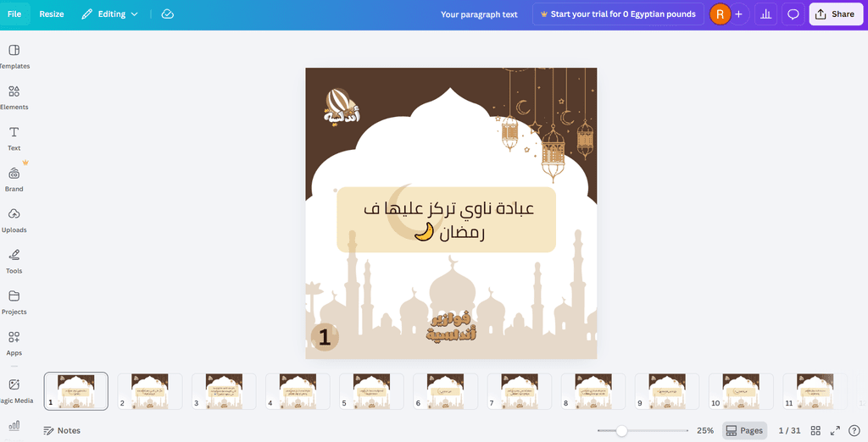Start your trial for 0 Egyptian pounds
This screenshot has height=442, width=868.
click(x=618, y=14)
